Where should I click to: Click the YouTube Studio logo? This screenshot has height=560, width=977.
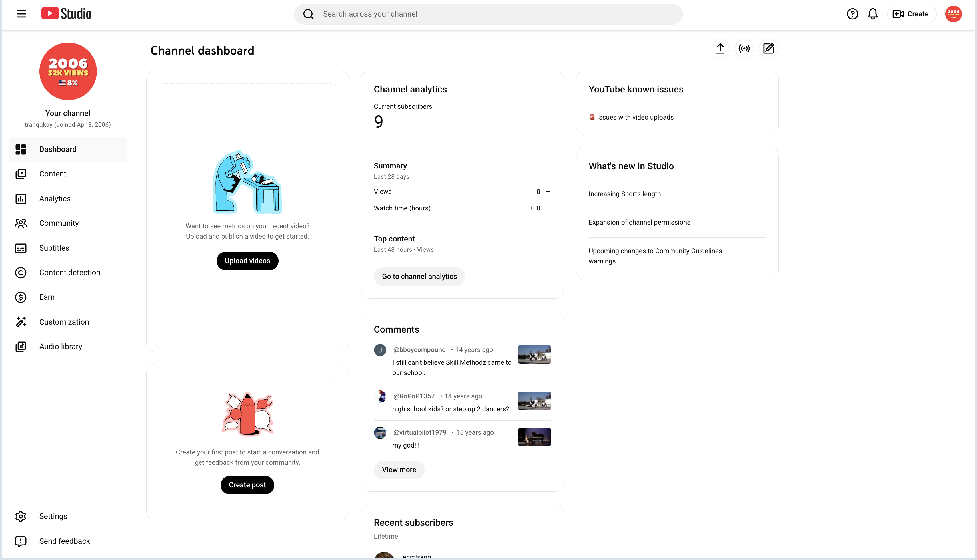point(66,14)
